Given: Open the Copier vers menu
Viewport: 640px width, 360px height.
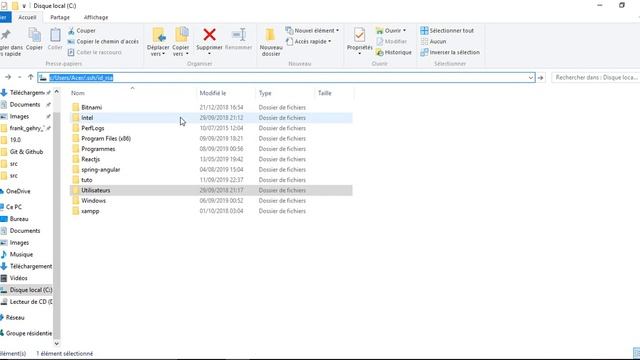Looking at the screenshot, I should (181, 42).
